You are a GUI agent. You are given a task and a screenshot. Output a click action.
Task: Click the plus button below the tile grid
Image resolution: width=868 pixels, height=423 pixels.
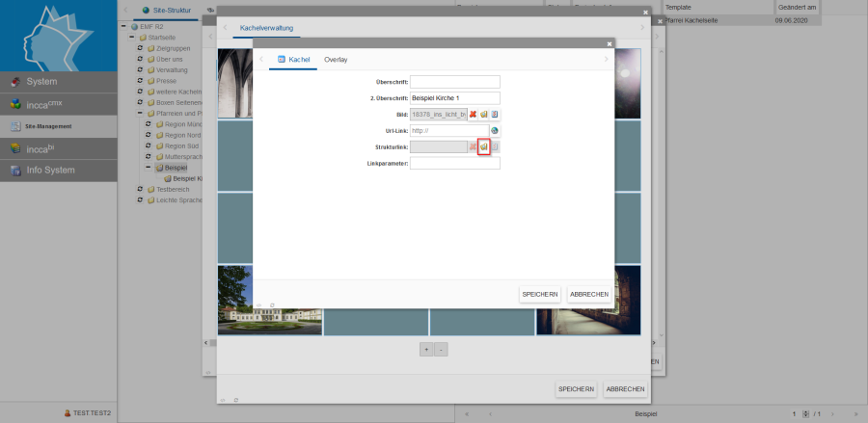[427, 349]
